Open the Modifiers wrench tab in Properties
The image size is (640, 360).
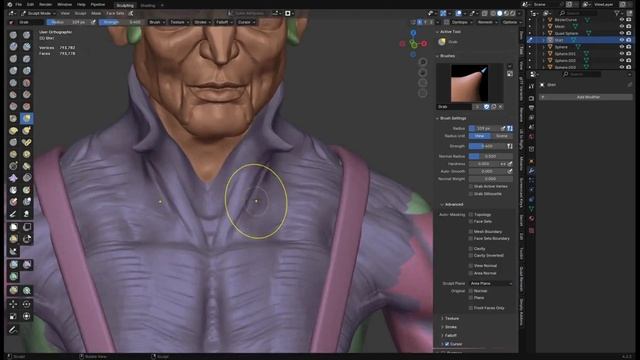pyautogui.click(x=531, y=171)
